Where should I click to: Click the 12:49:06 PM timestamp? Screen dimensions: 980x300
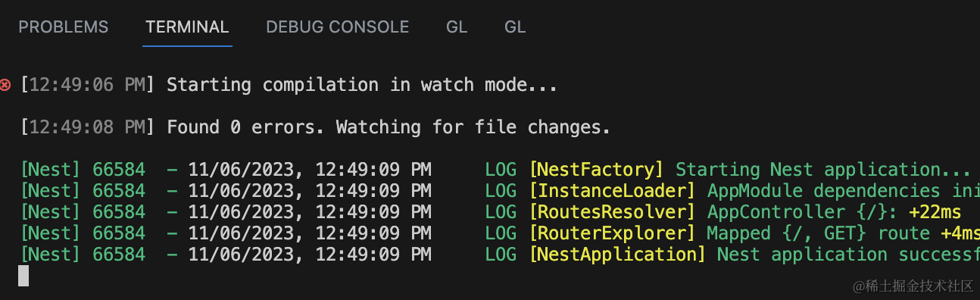tap(87, 85)
